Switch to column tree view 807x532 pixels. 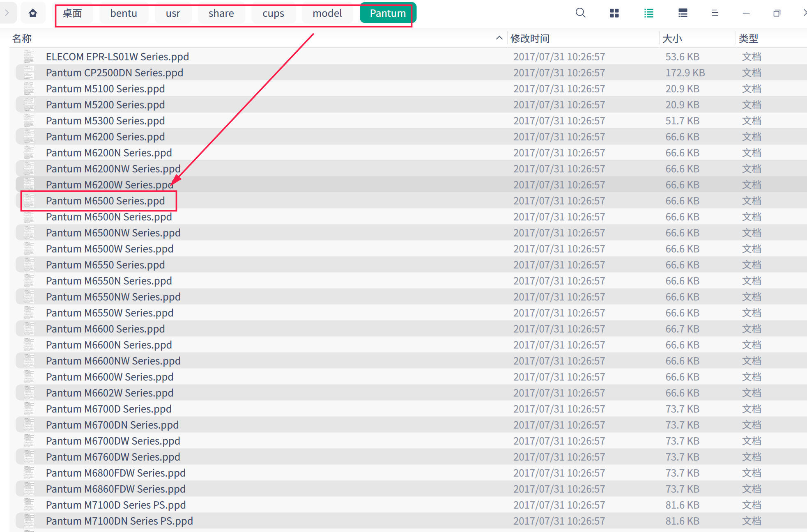pyautogui.click(x=683, y=13)
